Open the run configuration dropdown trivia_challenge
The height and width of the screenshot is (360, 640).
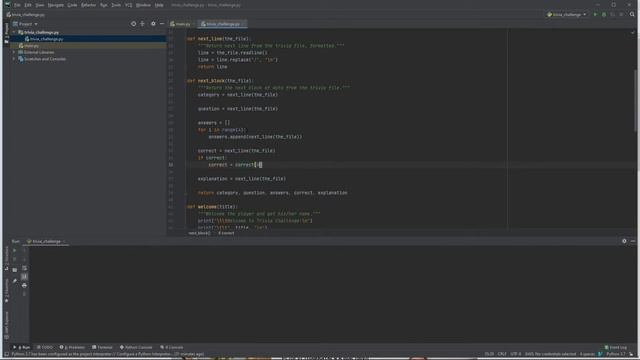point(567,15)
